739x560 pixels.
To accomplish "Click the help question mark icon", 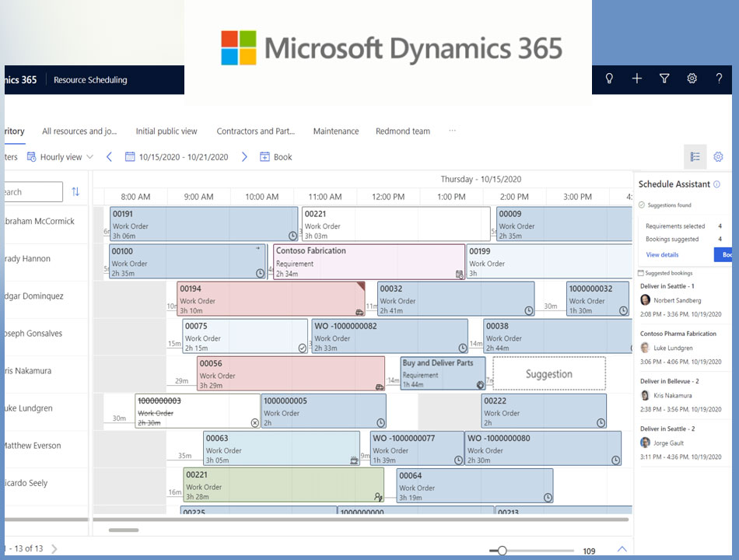I will coord(719,79).
